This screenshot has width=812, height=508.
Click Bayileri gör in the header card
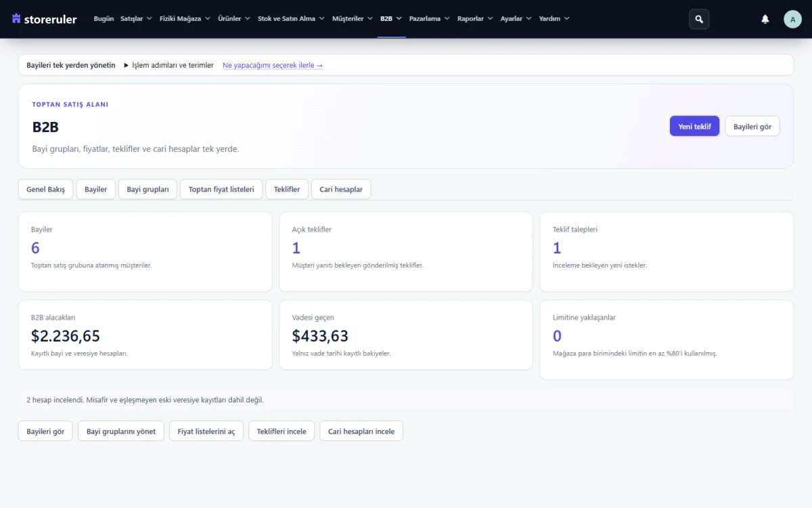752,126
